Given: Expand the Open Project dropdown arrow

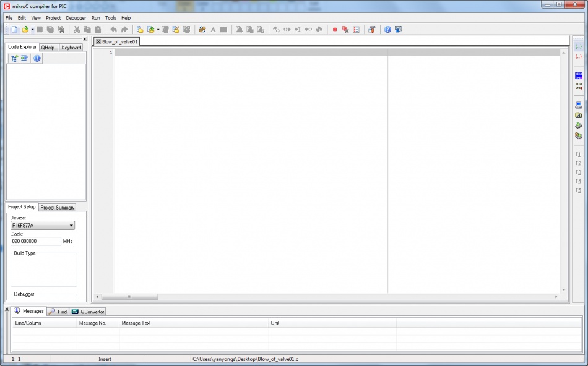Looking at the screenshot, I should (x=158, y=29).
